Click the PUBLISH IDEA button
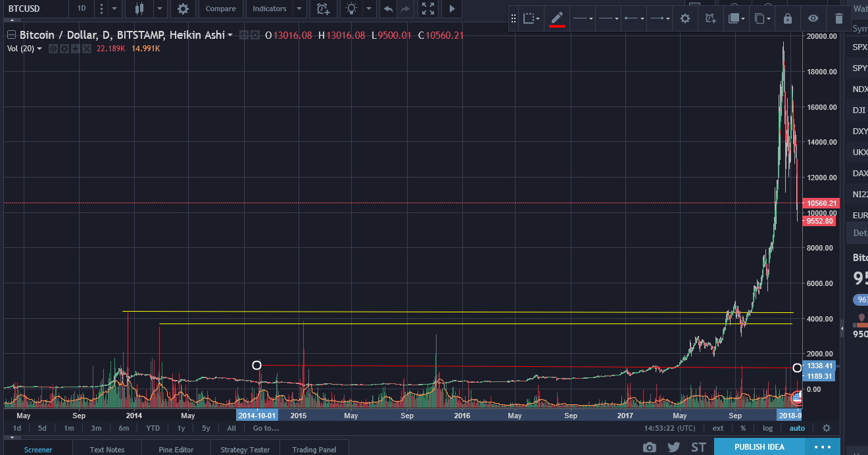The image size is (868, 455). (x=759, y=447)
